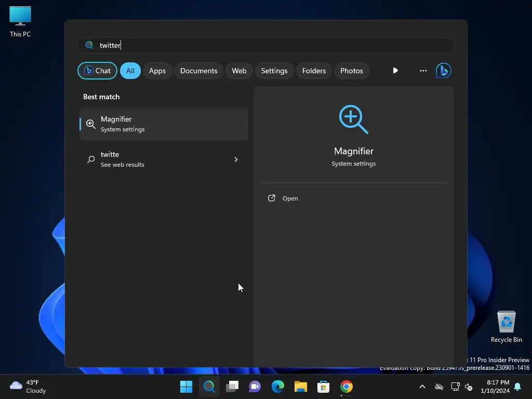Click the large Magnifier preview icon

(353, 119)
